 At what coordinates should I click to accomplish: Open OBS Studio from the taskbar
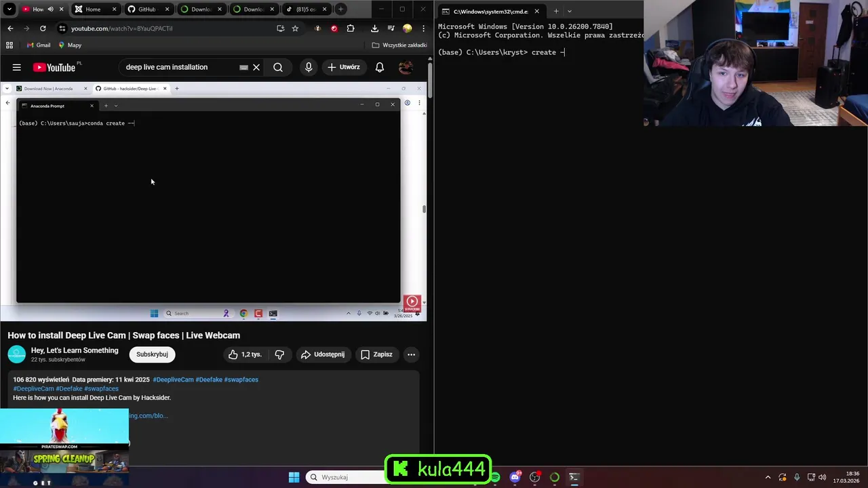point(535,477)
